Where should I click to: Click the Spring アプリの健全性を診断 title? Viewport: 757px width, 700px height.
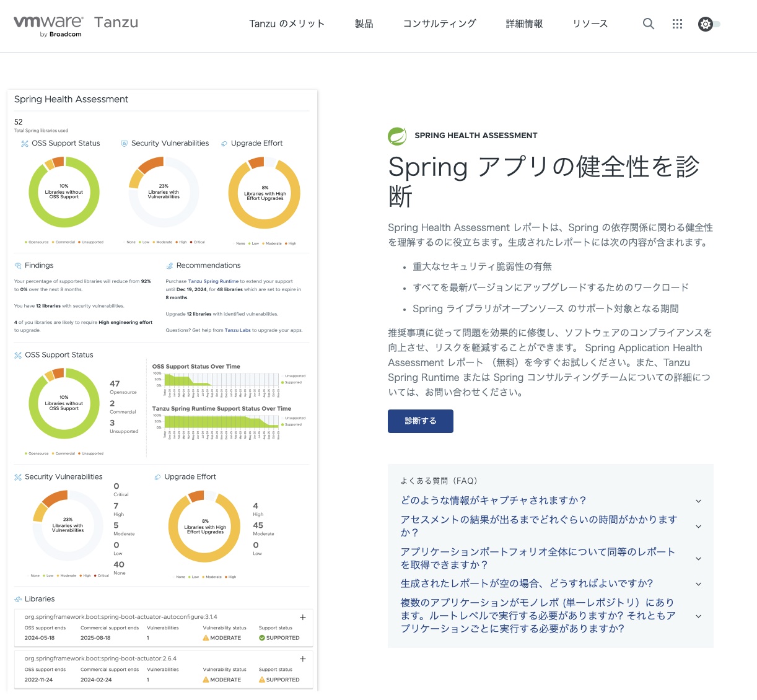544,182
